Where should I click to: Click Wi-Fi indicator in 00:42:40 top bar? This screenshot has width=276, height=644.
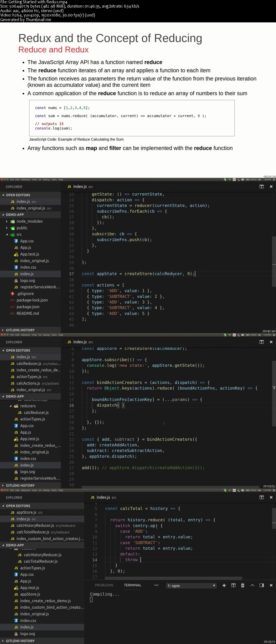tap(230, 179)
